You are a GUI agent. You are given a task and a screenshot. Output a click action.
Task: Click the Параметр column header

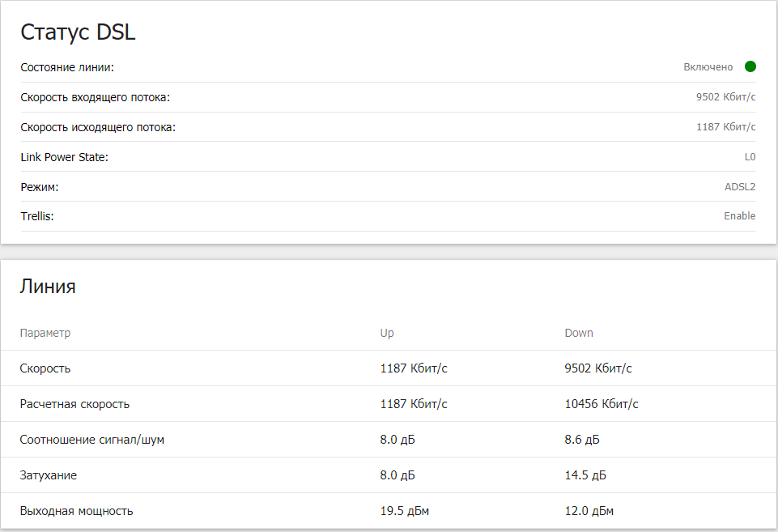point(45,333)
